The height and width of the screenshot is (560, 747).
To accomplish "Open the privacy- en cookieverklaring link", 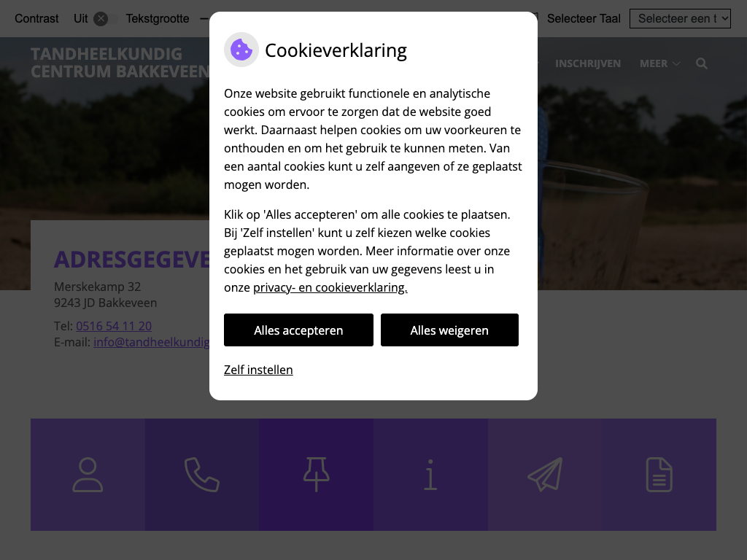I will click(x=330, y=287).
